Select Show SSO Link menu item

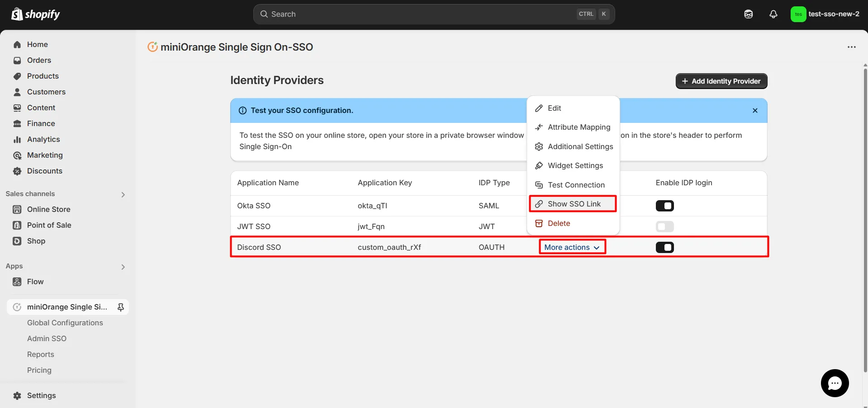coord(573,204)
